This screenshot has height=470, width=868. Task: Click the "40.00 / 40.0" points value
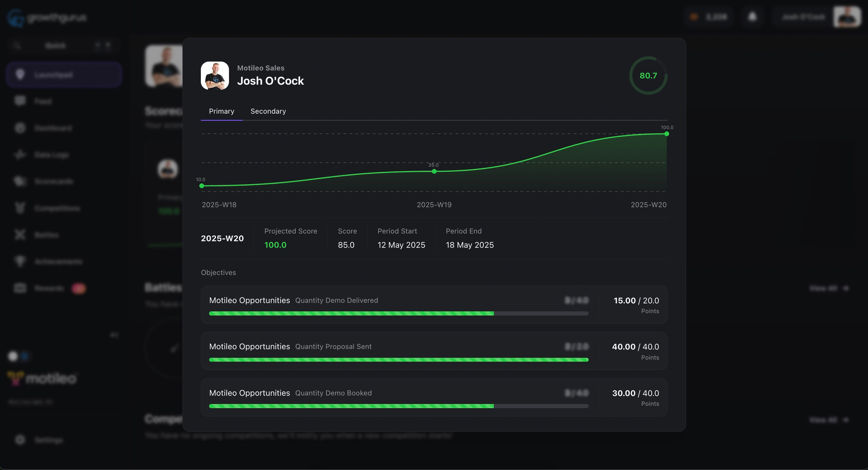[635, 347]
